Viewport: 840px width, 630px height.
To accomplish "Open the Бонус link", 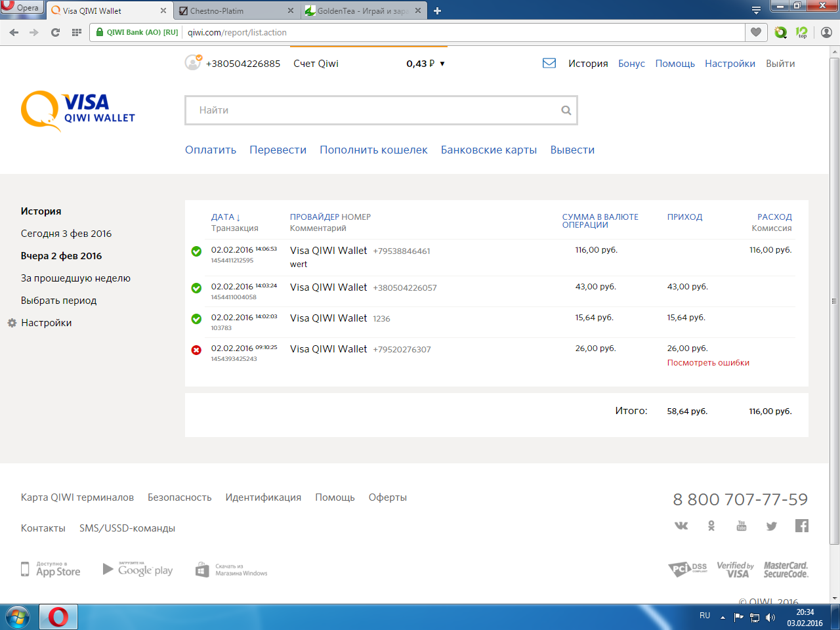I will click(x=631, y=64).
